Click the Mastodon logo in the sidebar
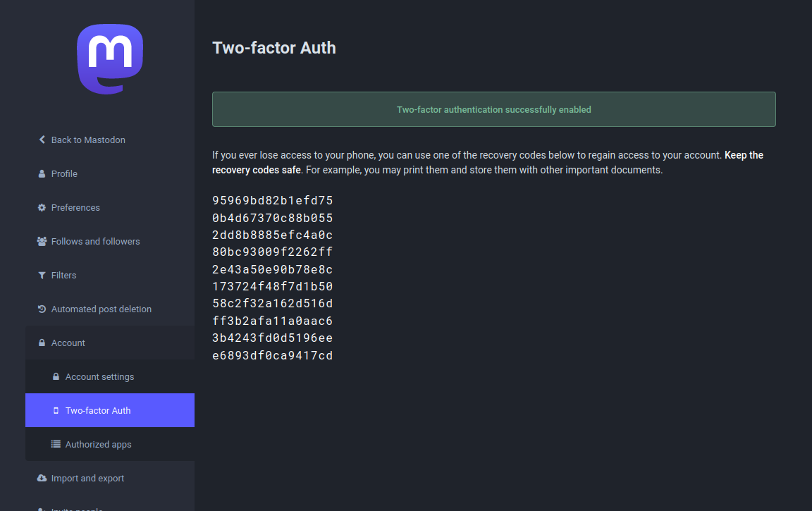Viewport: 812px width, 511px height. click(109, 59)
